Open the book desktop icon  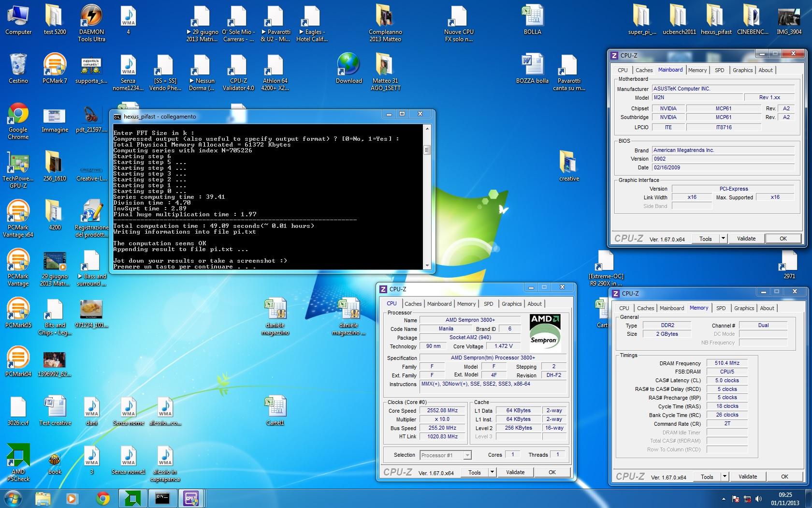pyautogui.click(x=55, y=463)
